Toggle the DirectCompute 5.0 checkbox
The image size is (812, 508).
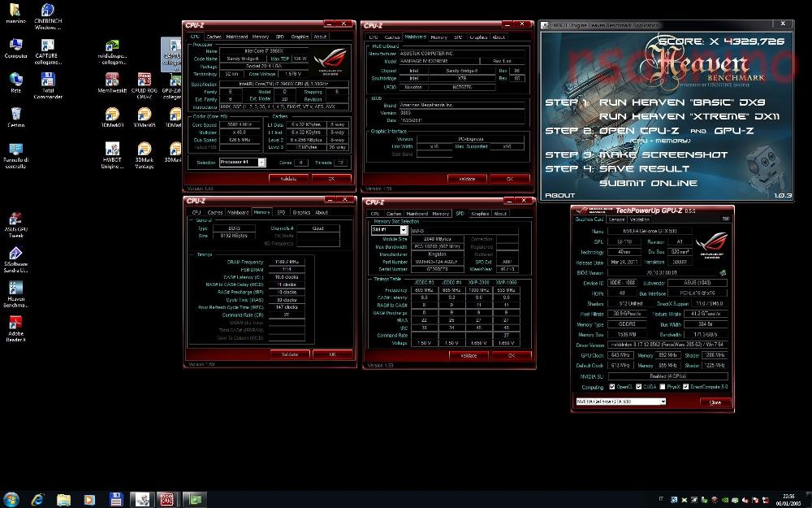(x=685, y=387)
